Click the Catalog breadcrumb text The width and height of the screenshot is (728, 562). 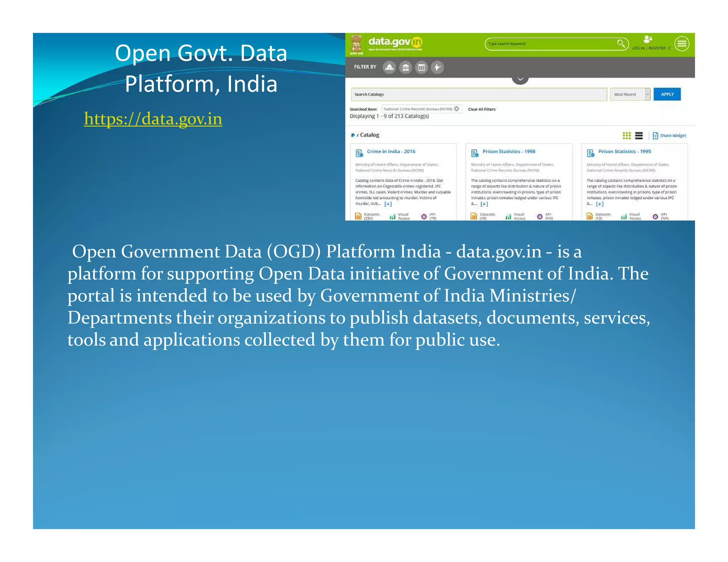pyautogui.click(x=369, y=135)
